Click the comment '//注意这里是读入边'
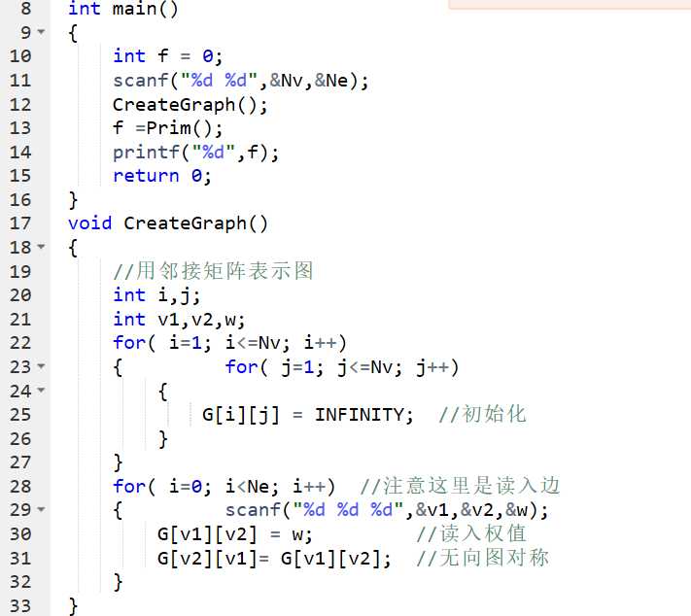Viewport: 691px width, 616px height. tap(460, 486)
